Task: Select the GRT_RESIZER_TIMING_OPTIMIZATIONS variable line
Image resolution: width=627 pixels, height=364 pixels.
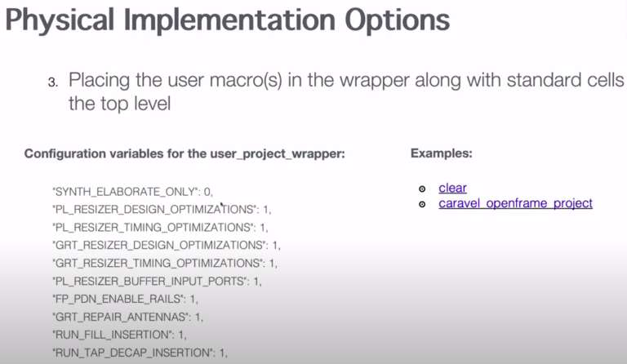Action: click(164, 263)
